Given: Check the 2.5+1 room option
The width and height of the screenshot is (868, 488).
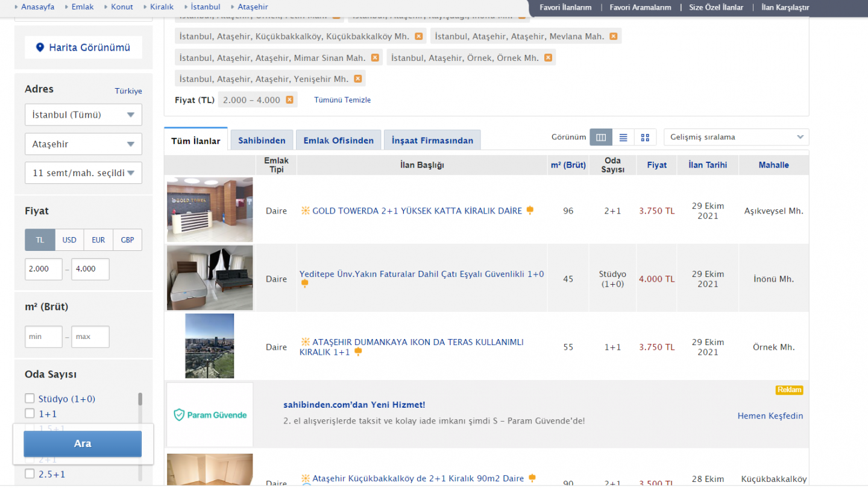Looking at the screenshot, I should pos(29,474).
